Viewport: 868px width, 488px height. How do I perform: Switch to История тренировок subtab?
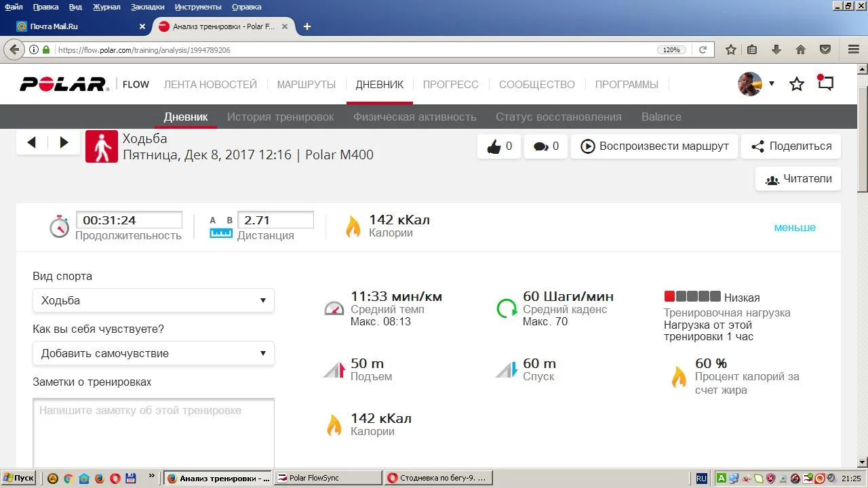pos(281,117)
